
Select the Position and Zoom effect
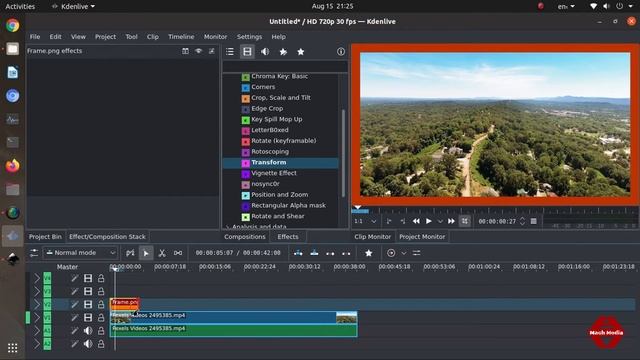(x=280, y=195)
